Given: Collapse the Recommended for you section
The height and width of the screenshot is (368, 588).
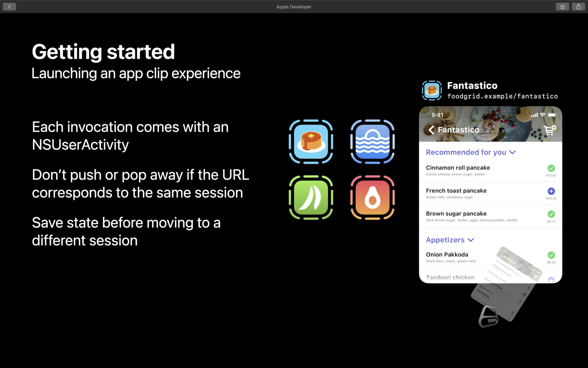Looking at the screenshot, I should pos(512,152).
